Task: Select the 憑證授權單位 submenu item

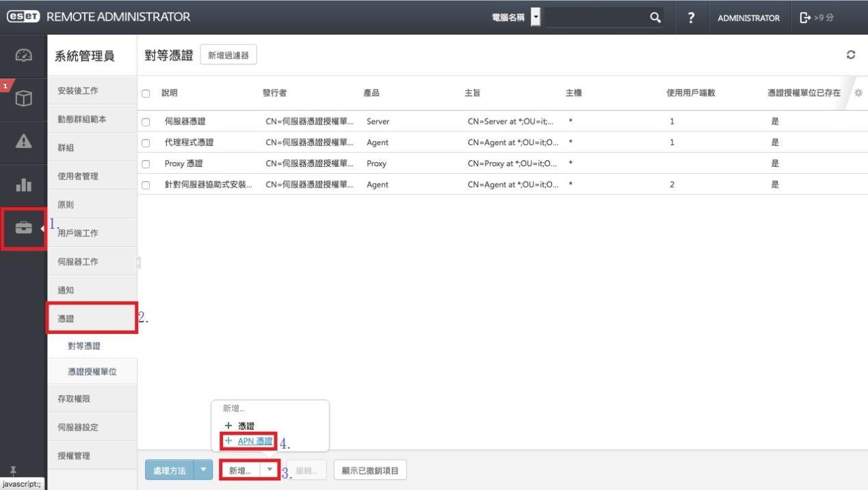Action: pos(92,372)
